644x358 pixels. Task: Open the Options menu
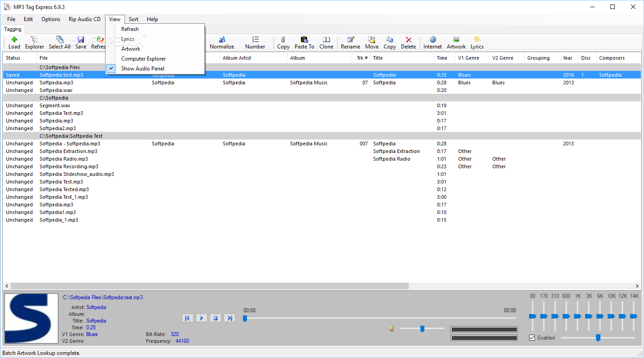(51, 19)
